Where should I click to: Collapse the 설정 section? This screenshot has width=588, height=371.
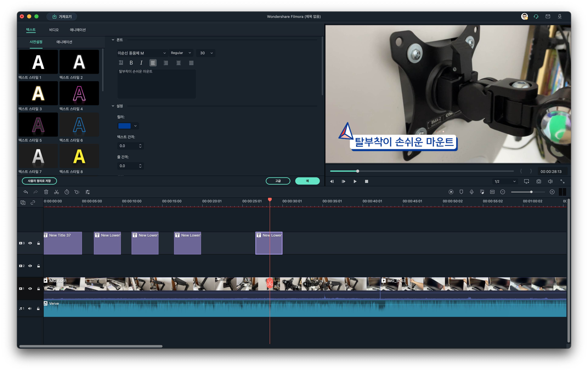pos(113,106)
